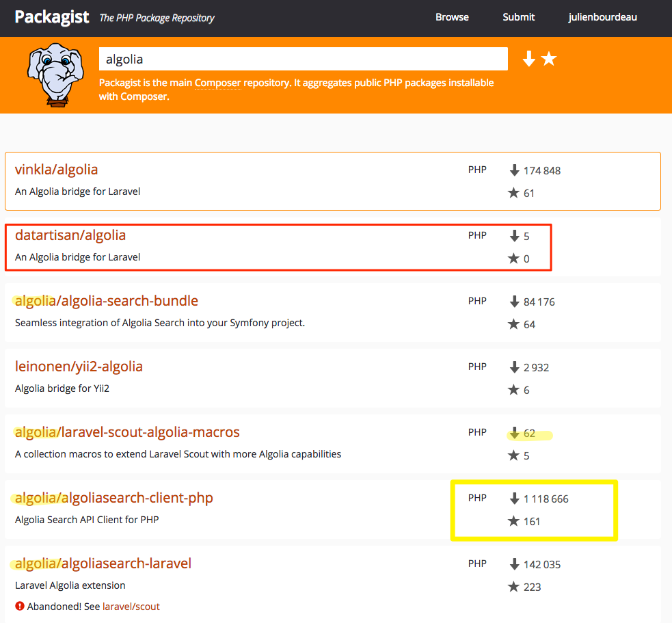This screenshot has height=623, width=672.
Task: Click download arrow icon for laravel-scout-algolia-macros
Action: click(x=514, y=433)
